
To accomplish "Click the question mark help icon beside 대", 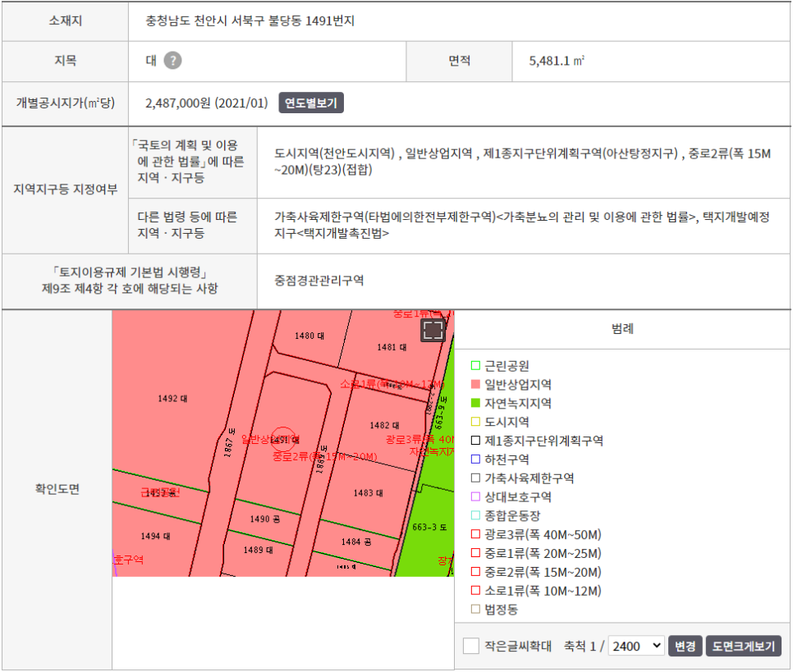I will point(172,61).
